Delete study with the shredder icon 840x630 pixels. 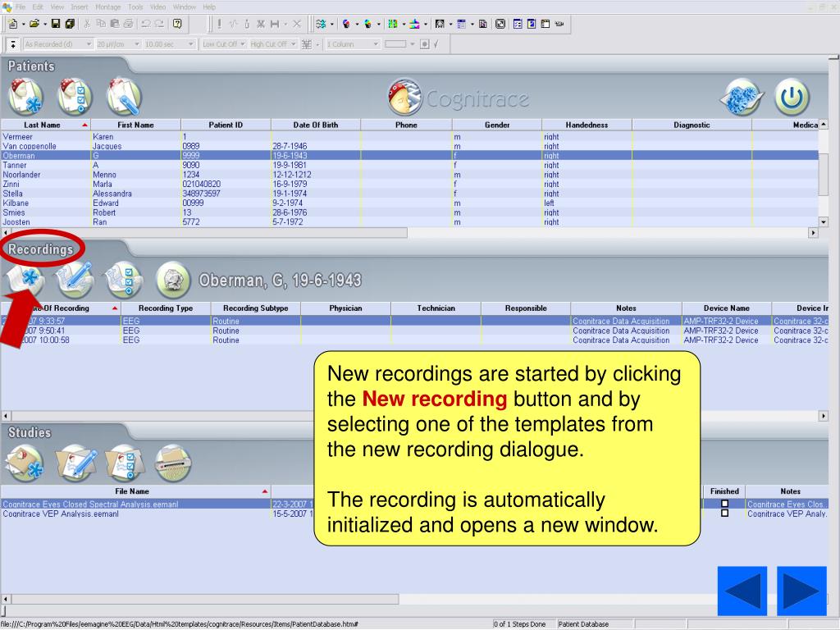173,463
